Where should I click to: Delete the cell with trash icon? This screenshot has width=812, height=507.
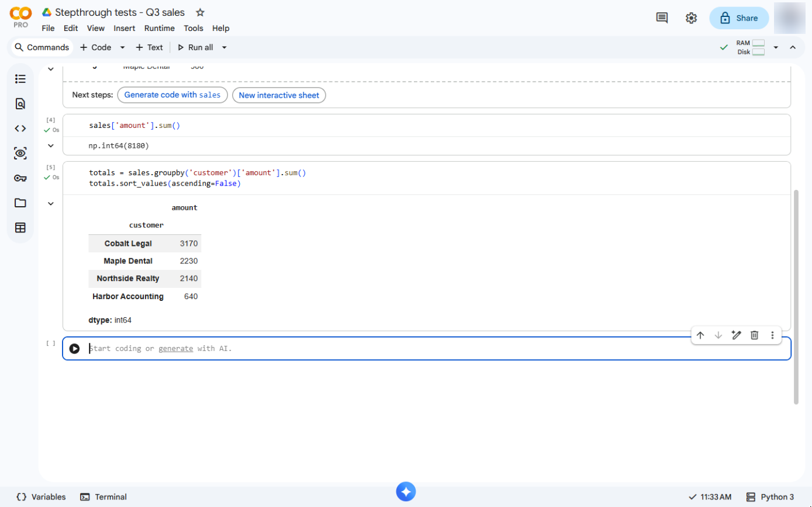755,335
